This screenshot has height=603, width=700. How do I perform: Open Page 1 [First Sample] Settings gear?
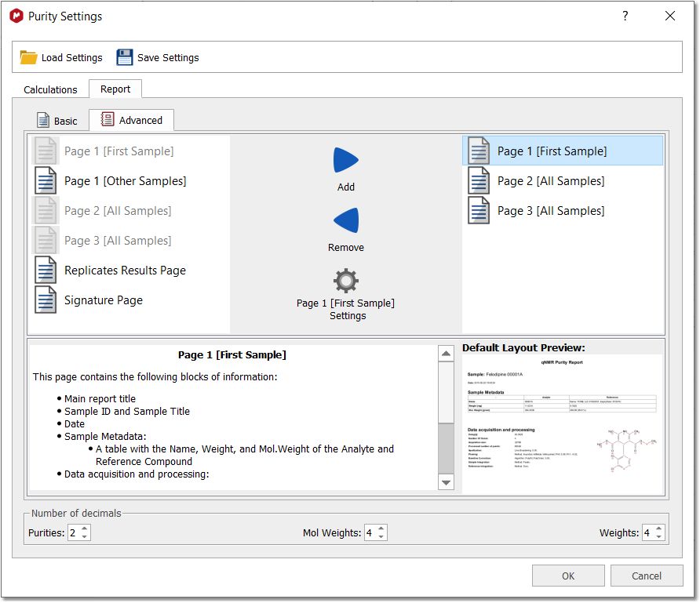tap(345, 281)
